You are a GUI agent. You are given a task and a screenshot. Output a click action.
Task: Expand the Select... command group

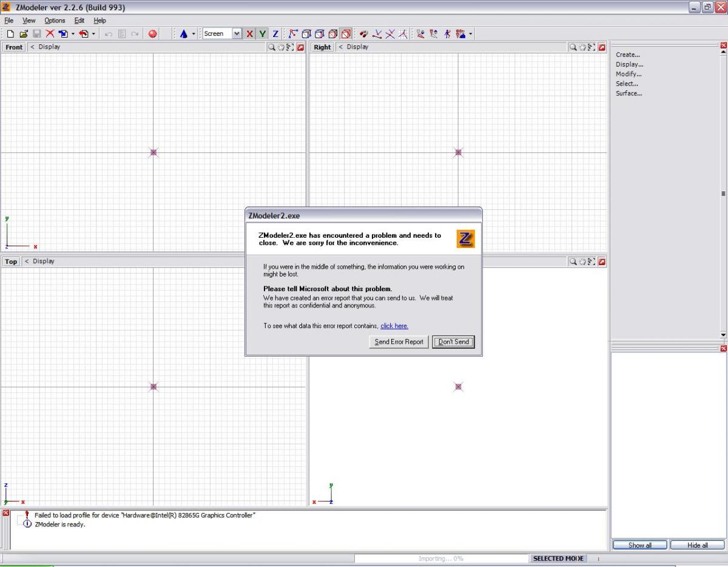coord(627,84)
